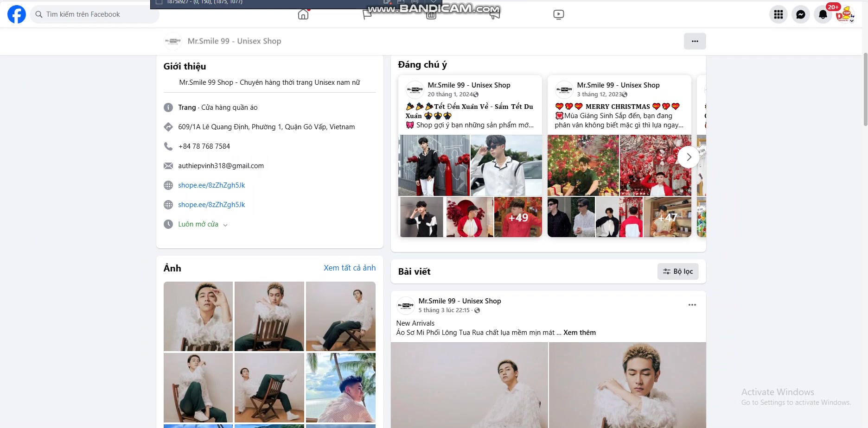
Task: Expand the Luôn mở cửa hours dropdown
Action: click(225, 224)
